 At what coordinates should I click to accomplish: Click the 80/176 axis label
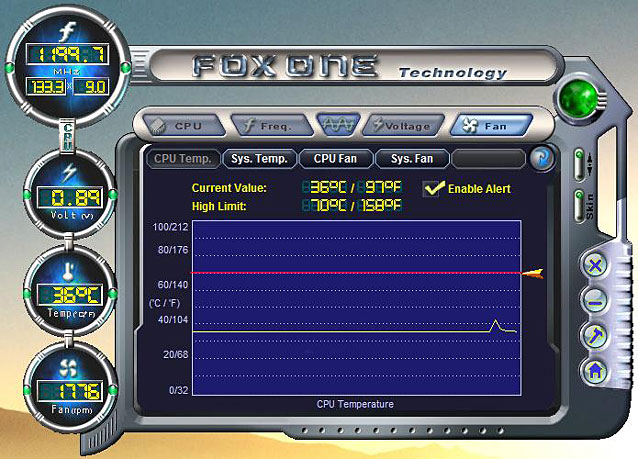(x=173, y=249)
